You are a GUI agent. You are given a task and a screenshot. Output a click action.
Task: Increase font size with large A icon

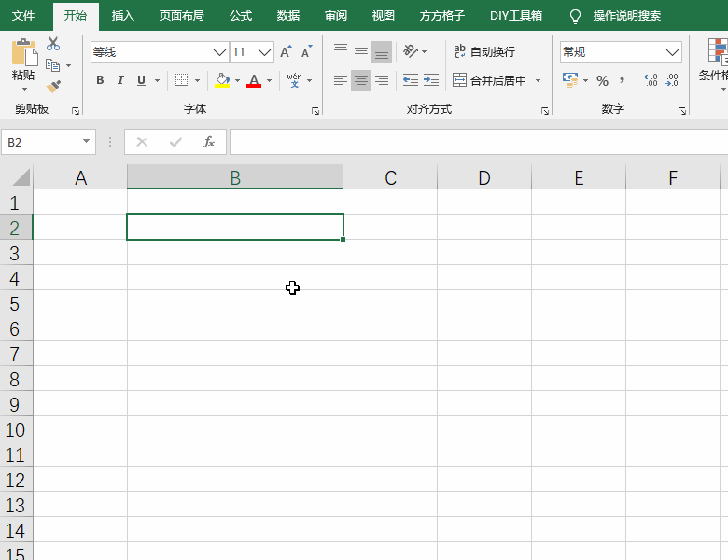coord(286,51)
